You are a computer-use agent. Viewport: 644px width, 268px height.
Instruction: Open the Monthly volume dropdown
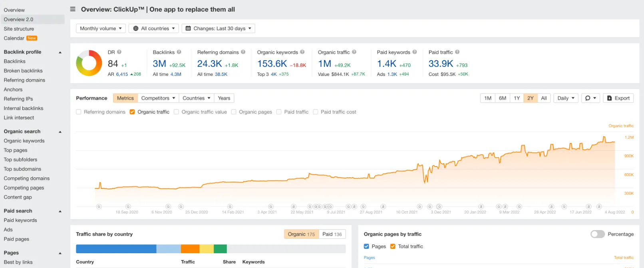pos(101,28)
